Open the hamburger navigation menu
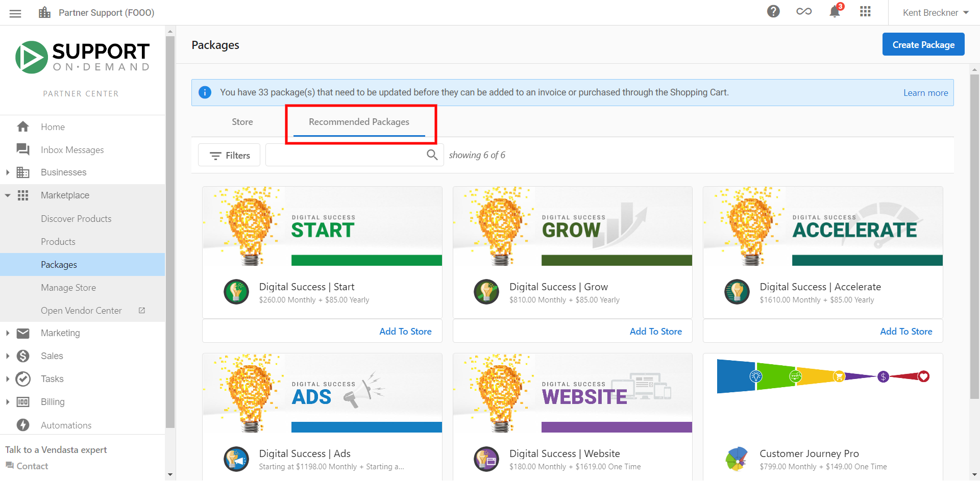The width and height of the screenshot is (980, 481). pyautogui.click(x=15, y=13)
